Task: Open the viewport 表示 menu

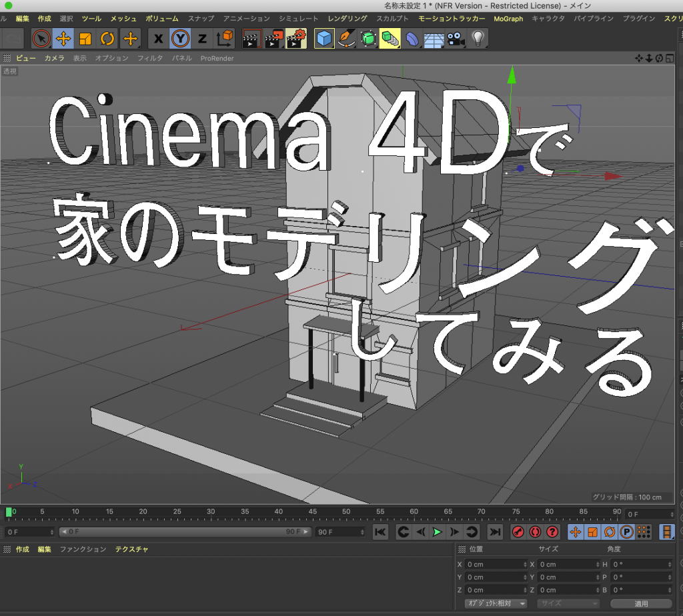Action: [x=80, y=59]
